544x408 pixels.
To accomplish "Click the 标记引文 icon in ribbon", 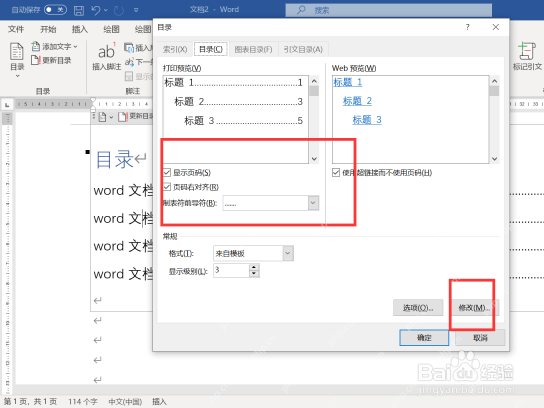I will (527, 51).
